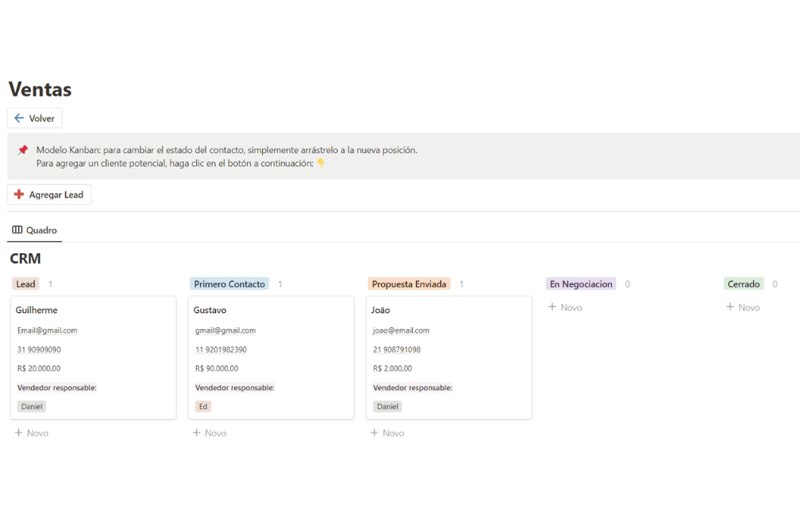Click plus icon under Primero Contacto column
This screenshot has width=800, height=532.
click(x=197, y=433)
